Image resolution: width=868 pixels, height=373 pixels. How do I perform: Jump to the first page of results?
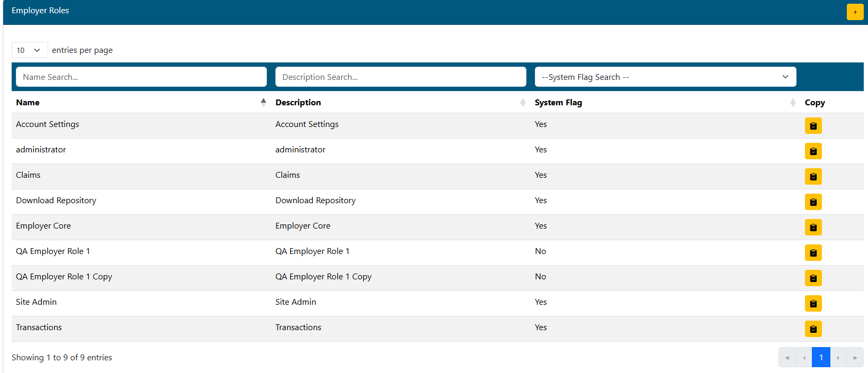click(788, 358)
